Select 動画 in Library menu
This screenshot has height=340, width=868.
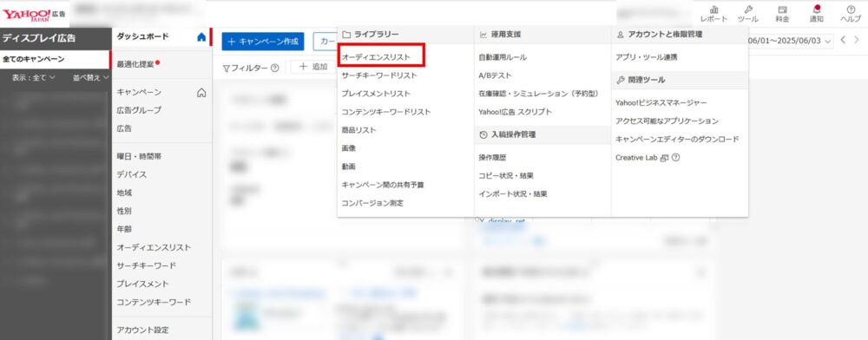click(349, 167)
